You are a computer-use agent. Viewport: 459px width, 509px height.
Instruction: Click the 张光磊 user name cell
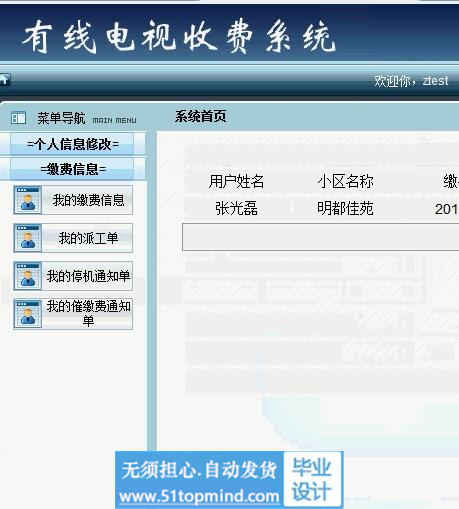[x=236, y=209]
